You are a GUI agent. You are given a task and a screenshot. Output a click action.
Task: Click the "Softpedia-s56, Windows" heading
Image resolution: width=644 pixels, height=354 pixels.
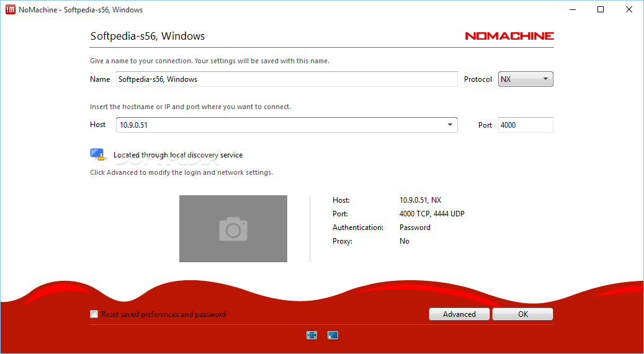[148, 36]
